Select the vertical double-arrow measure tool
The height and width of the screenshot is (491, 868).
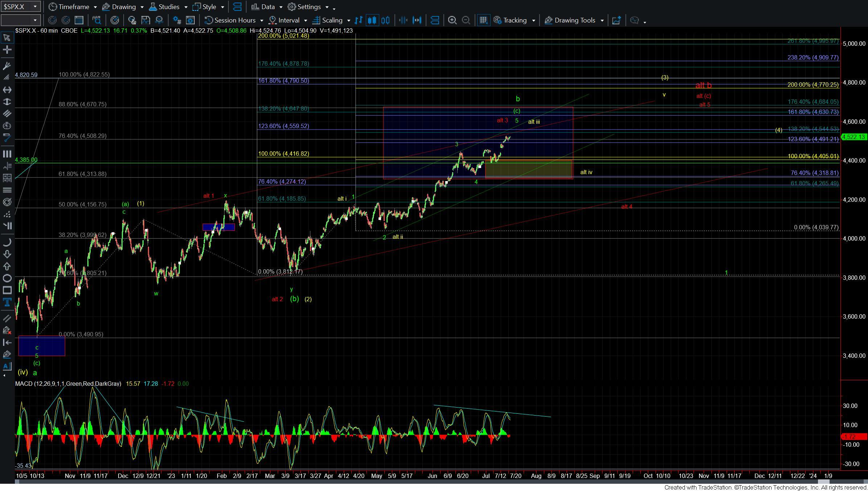7,102
